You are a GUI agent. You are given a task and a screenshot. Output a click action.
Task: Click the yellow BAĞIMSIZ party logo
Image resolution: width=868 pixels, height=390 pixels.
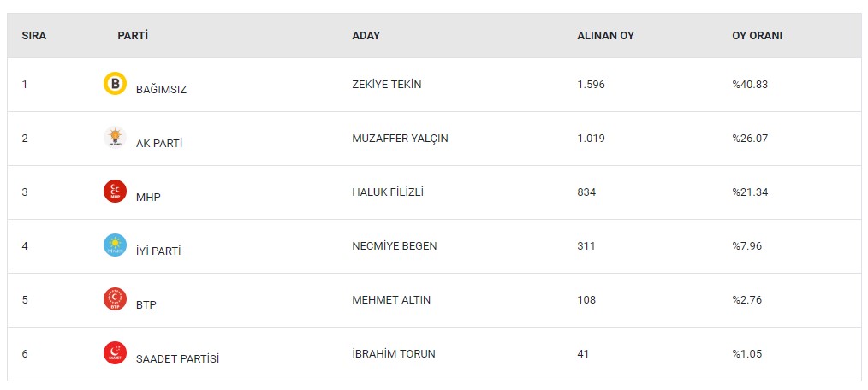click(x=116, y=84)
